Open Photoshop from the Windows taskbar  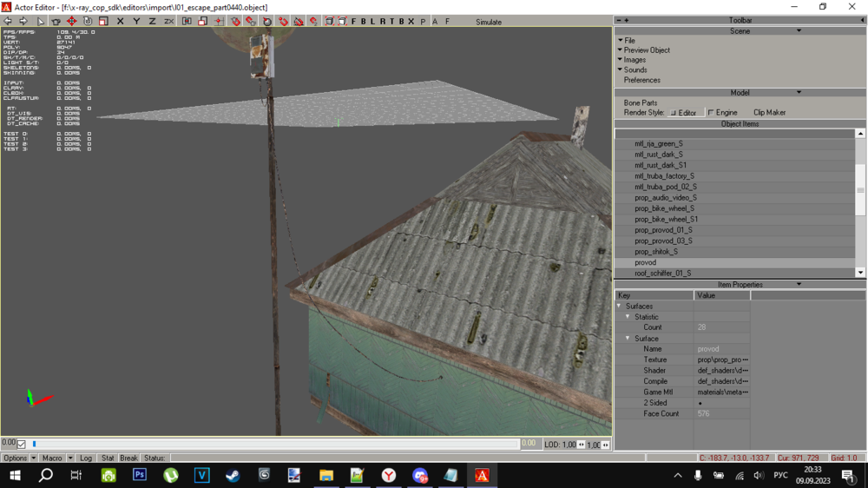[140, 475]
